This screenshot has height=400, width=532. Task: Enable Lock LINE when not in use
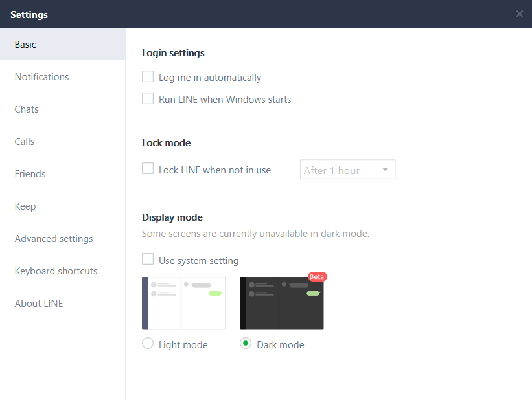click(x=148, y=170)
